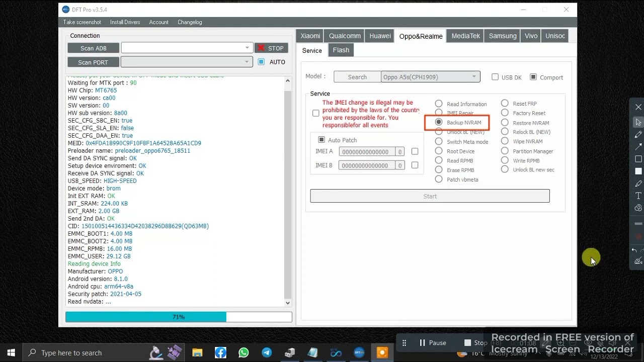This screenshot has width=644, height=362.
Task: Click the microscope icon in the search box
Action: (156, 353)
